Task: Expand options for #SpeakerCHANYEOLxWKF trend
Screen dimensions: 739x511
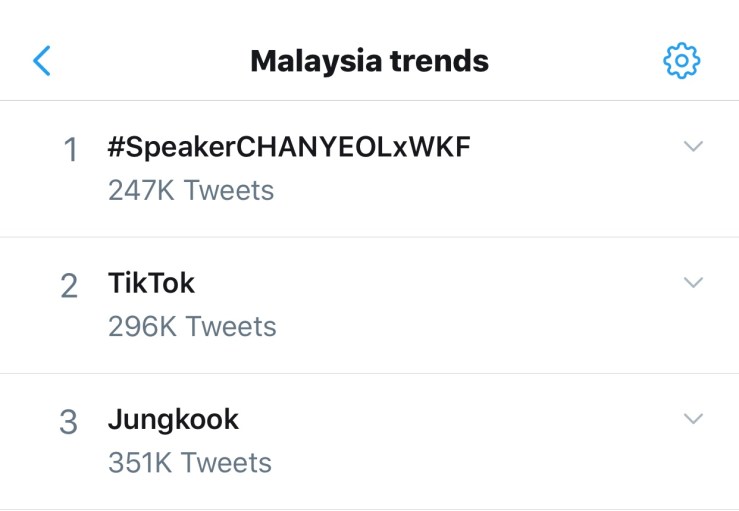Action: pos(692,146)
